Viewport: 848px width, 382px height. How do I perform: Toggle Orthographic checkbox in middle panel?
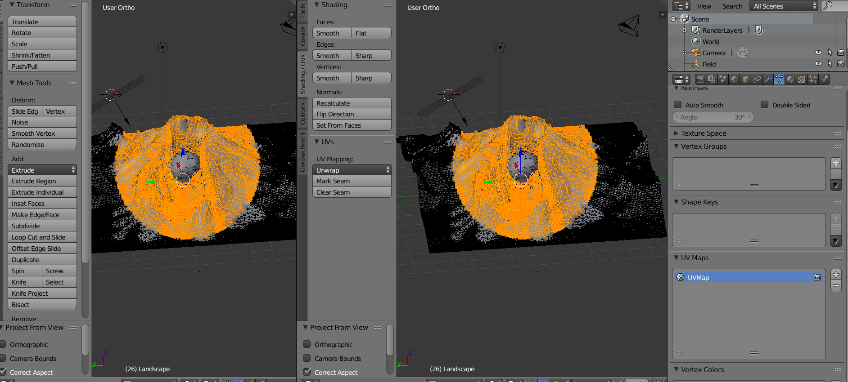click(x=307, y=344)
